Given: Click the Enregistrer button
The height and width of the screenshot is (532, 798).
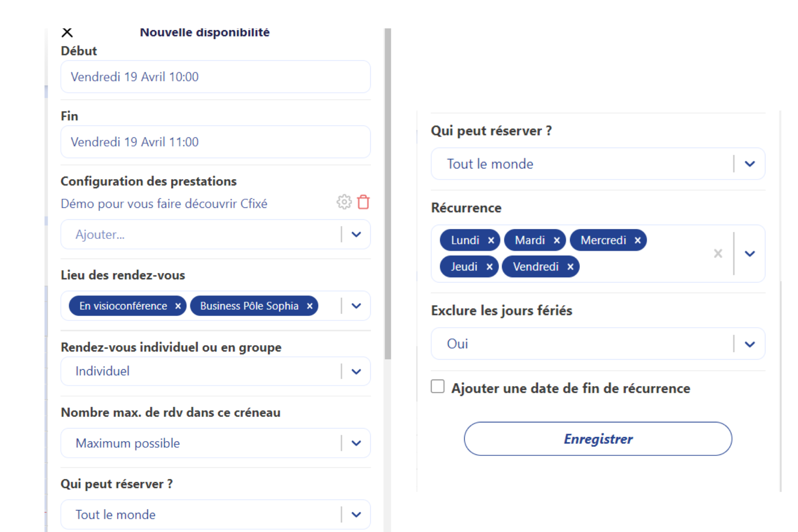Looking at the screenshot, I should point(598,439).
